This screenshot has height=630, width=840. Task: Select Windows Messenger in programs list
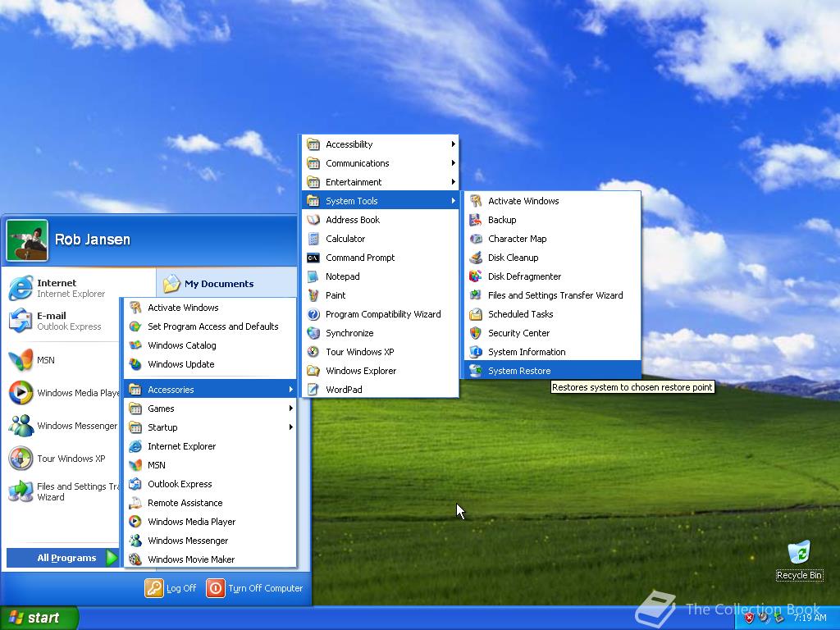(x=210, y=541)
